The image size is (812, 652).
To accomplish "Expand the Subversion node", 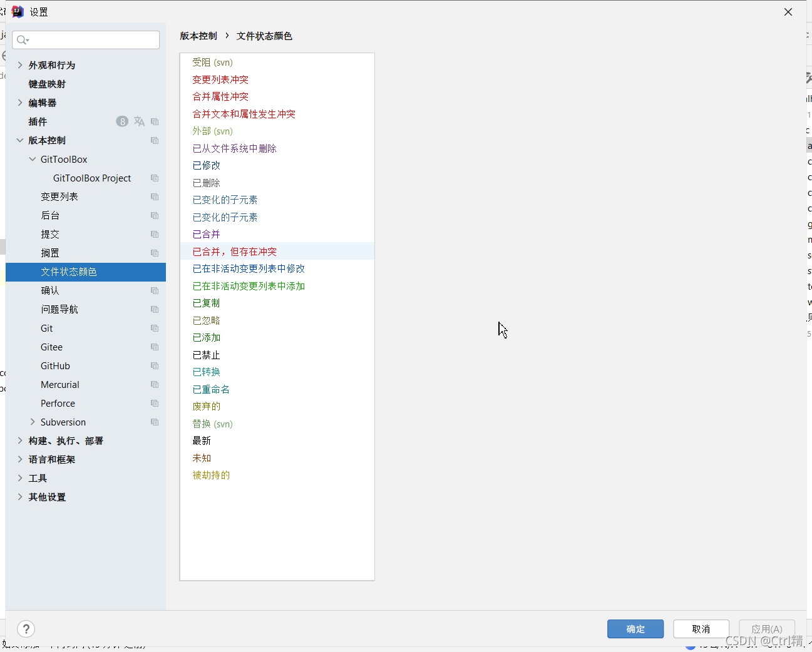I will pyautogui.click(x=33, y=422).
